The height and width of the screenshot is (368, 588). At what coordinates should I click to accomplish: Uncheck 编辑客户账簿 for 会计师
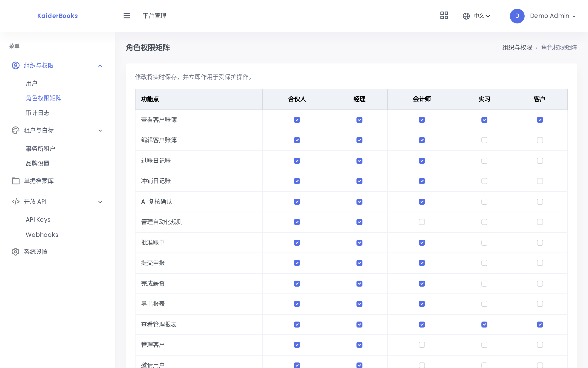click(422, 140)
